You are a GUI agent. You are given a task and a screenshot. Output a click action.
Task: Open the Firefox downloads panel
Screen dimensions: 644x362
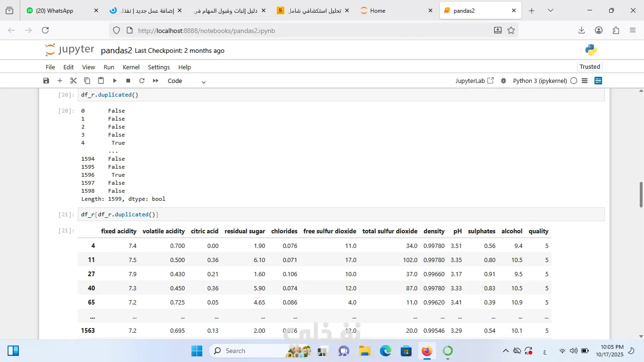point(581,30)
